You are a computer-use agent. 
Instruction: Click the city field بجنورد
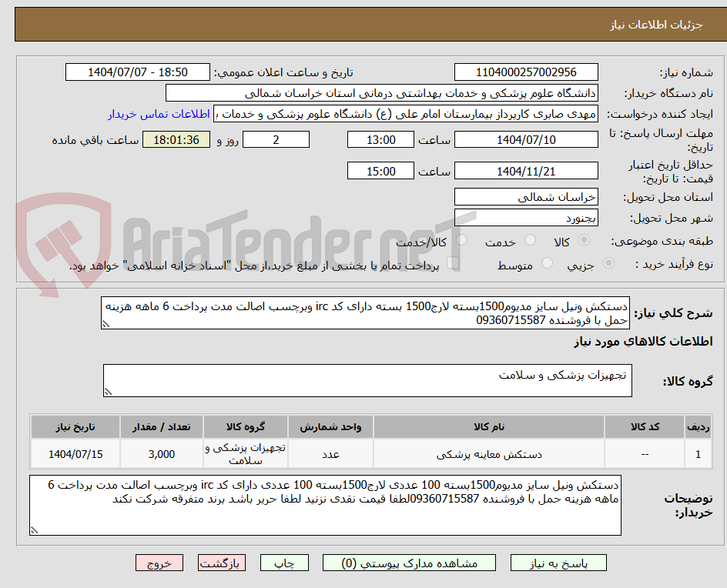[x=526, y=218]
